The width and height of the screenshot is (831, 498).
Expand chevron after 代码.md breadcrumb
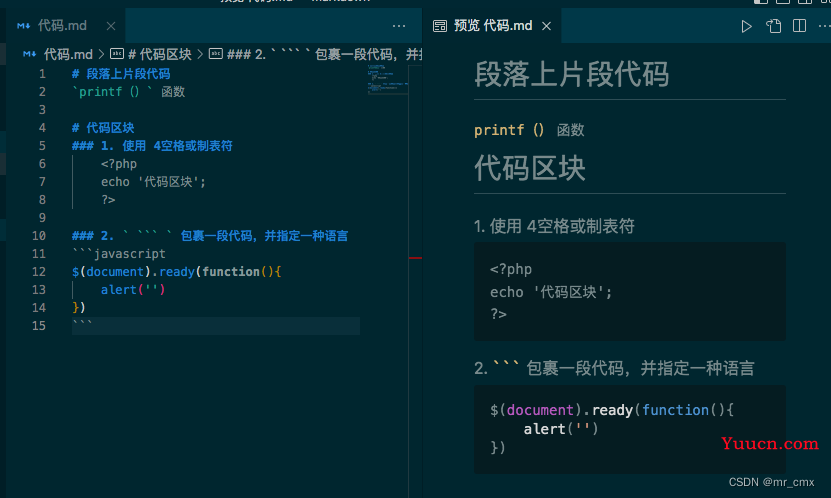click(x=101, y=55)
